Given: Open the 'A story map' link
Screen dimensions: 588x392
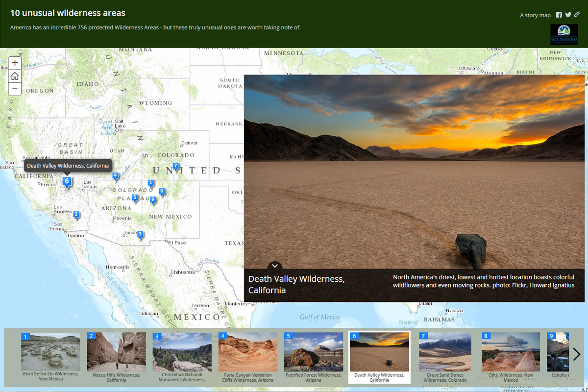Looking at the screenshot, I should point(535,15).
